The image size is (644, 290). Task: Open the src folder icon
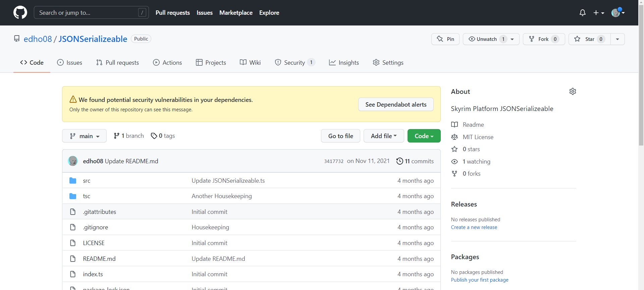(x=73, y=181)
